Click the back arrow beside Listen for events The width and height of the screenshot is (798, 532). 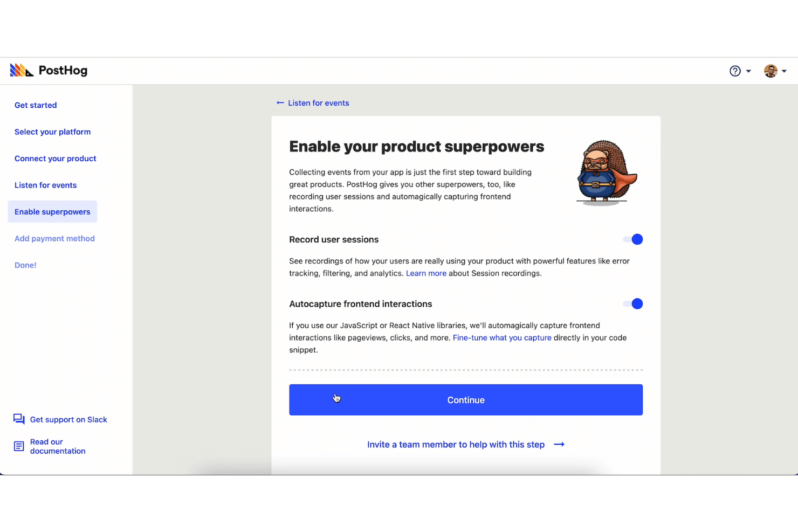(280, 103)
